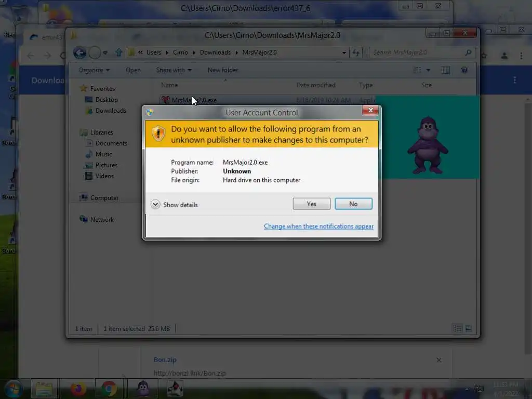The height and width of the screenshot is (399, 532).
Task: Sort by Date modified column header
Action: coord(315,85)
